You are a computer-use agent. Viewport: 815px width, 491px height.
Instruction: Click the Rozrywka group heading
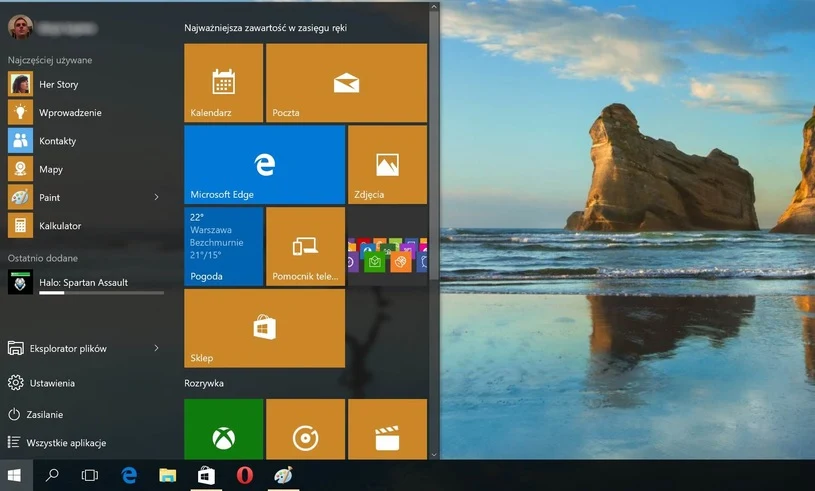[x=204, y=383]
